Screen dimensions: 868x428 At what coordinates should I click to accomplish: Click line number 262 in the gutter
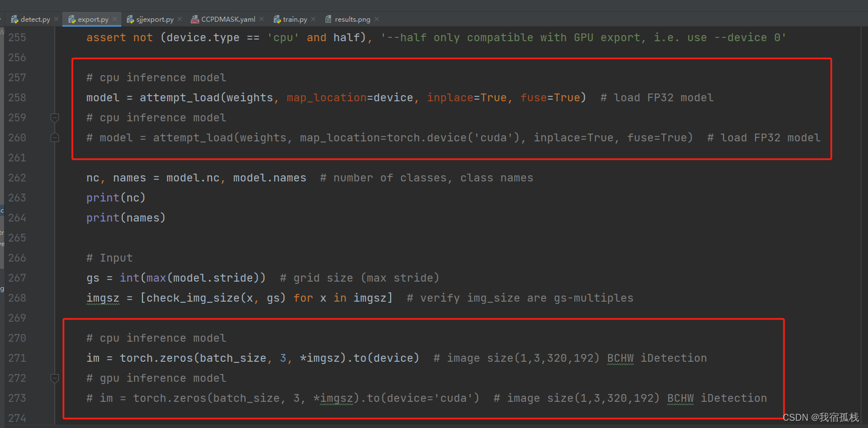[17, 178]
